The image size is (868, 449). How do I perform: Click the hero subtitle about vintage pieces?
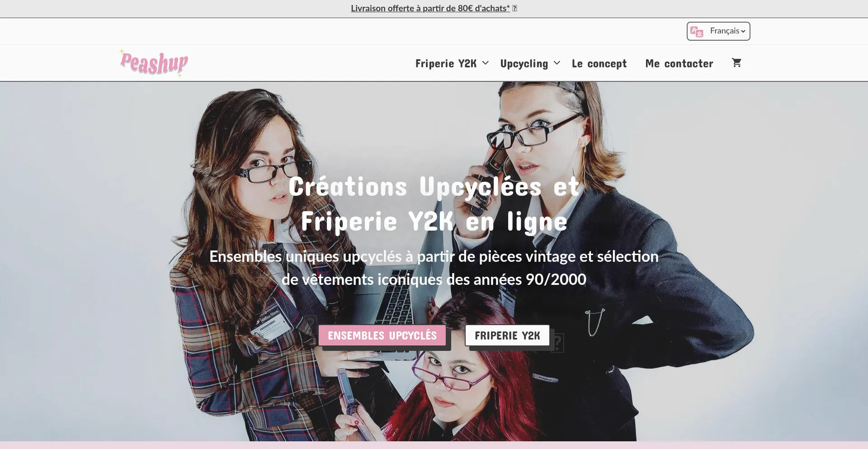pos(434,268)
